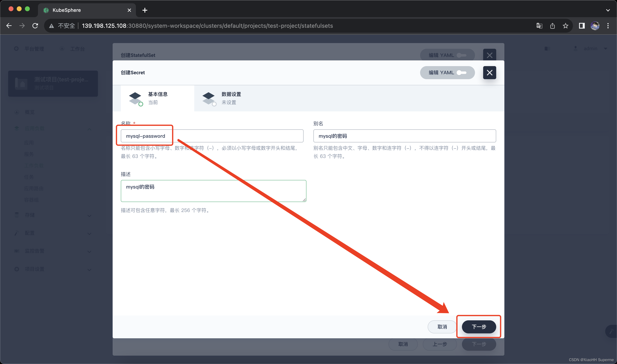Click the 别名 input field
Screen dimensions: 617x364
[404, 136]
